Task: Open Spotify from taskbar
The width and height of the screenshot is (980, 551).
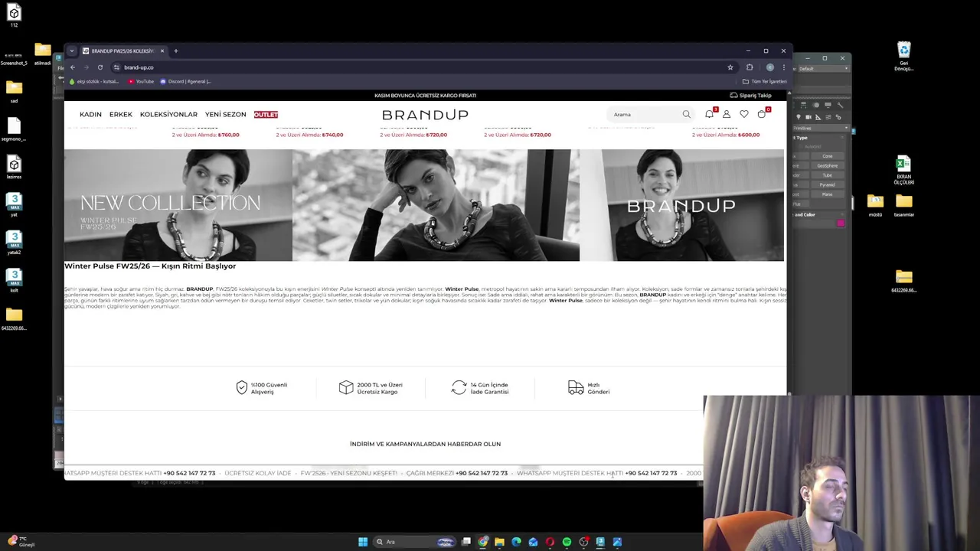Action: click(x=567, y=542)
